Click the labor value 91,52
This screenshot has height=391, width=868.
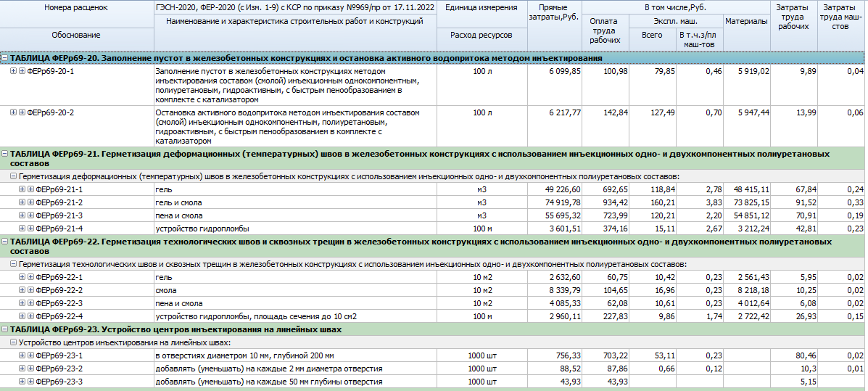(806, 202)
